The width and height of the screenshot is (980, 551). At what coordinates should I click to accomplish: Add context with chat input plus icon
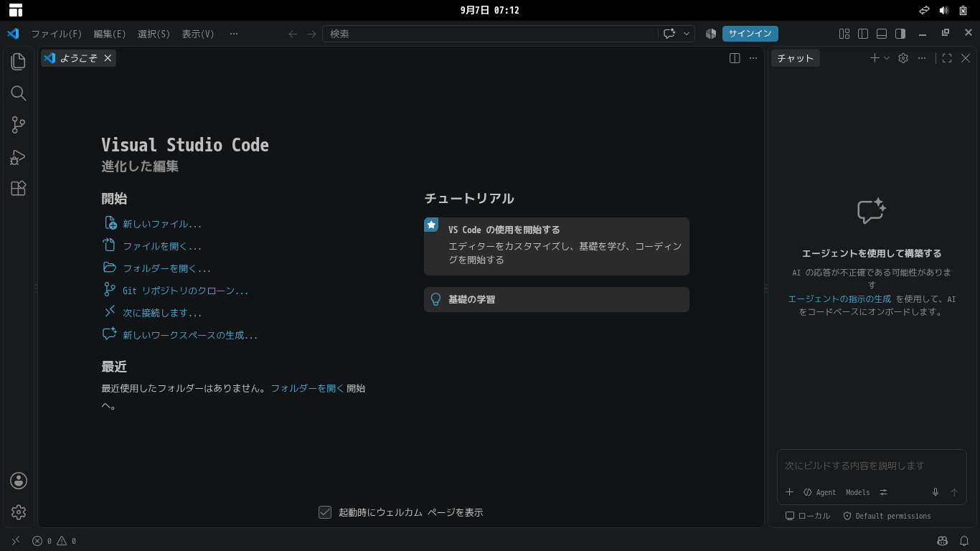(789, 492)
